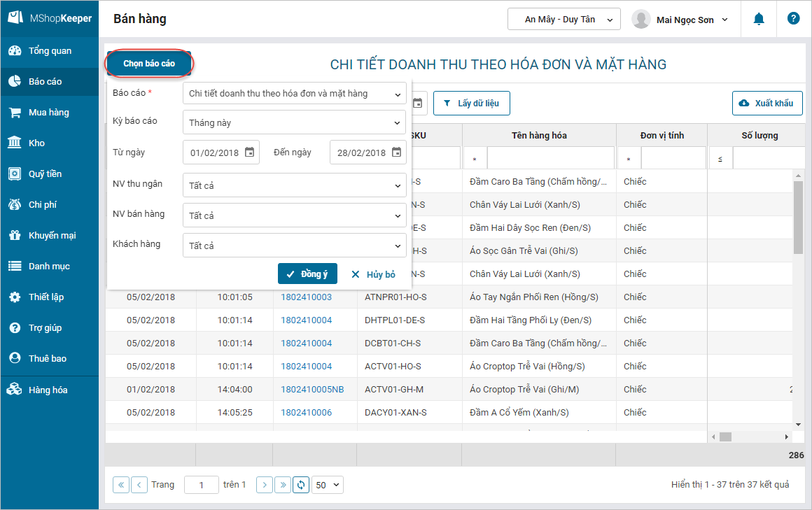Confirm with the Đồng ý button
The height and width of the screenshot is (510, 812).
tap(307, 274)
